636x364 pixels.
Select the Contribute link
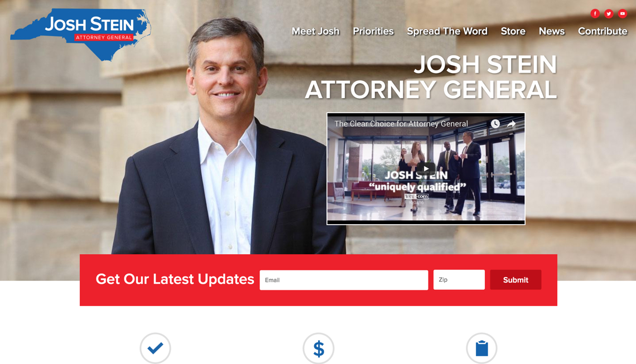point(603,31)
